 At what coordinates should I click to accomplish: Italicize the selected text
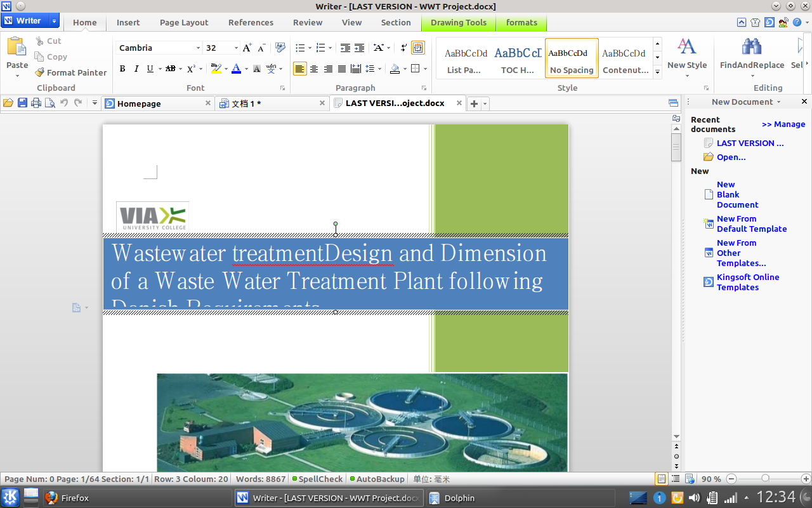tap(136, 69)
